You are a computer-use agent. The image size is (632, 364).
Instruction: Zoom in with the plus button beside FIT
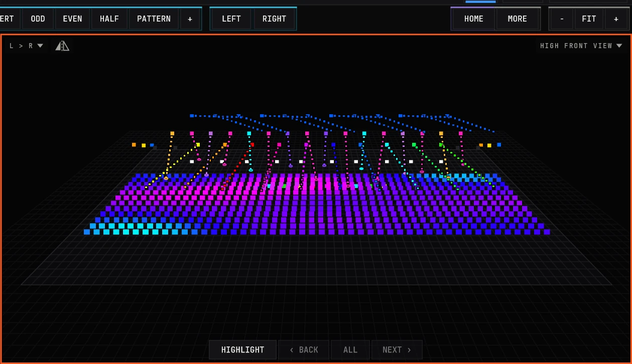tap(616, 19)
